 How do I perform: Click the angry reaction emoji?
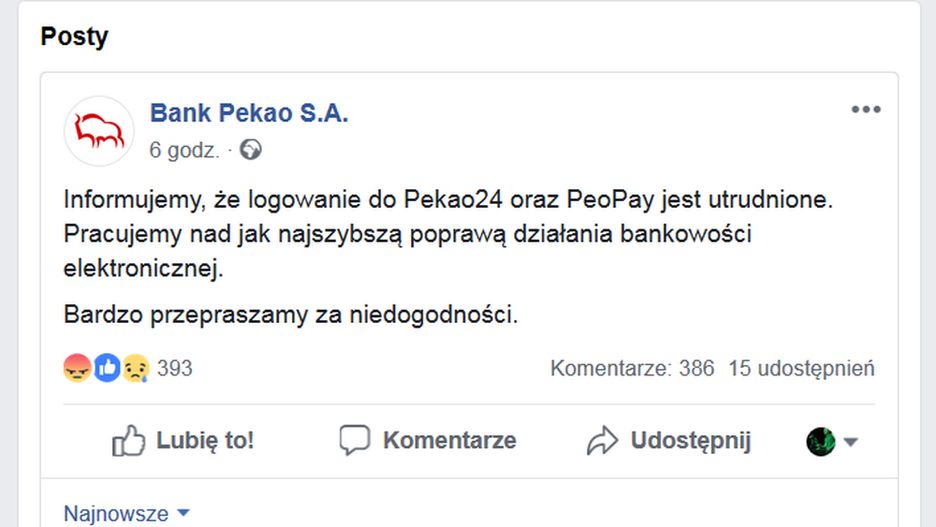[77, 368]
